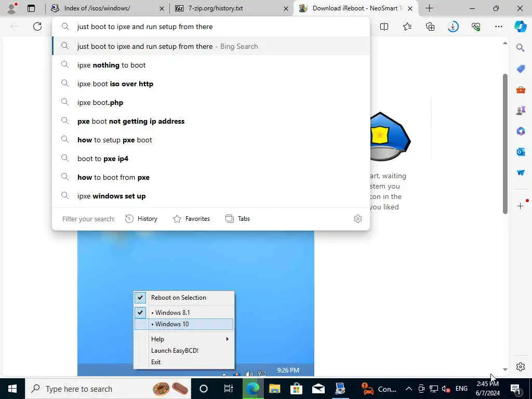Filter search by Favorites
Screen dimensions: 532x399
pyautogui.click(x=191, y=219)
